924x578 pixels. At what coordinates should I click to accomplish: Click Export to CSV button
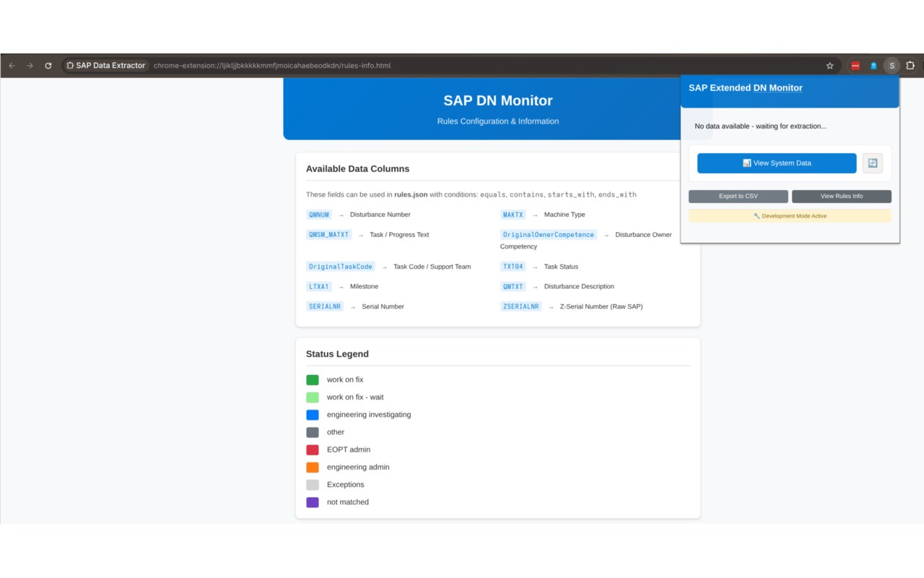(738, 197)
